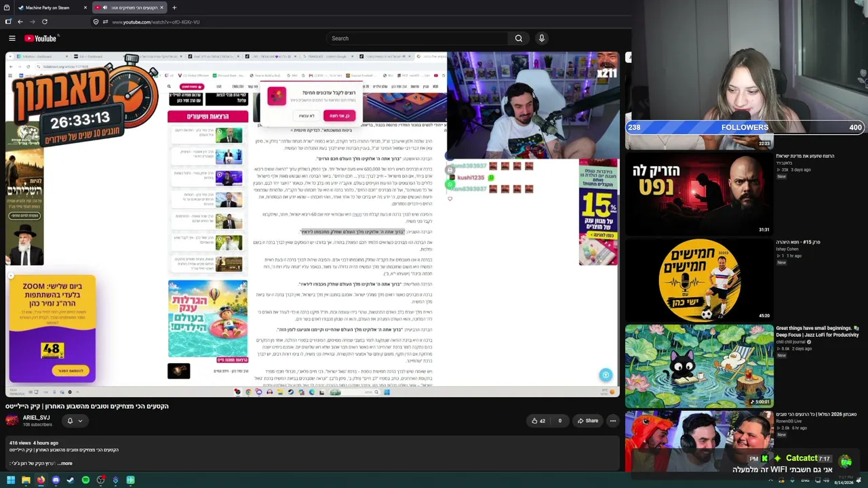
Task: Open a new browser tab
Action: pos(174,7)
